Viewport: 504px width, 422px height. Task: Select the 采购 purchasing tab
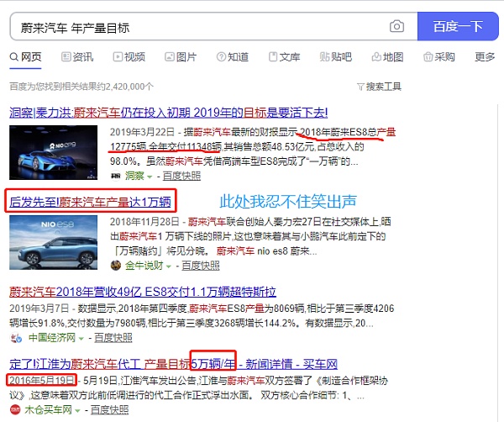point(439,57)
